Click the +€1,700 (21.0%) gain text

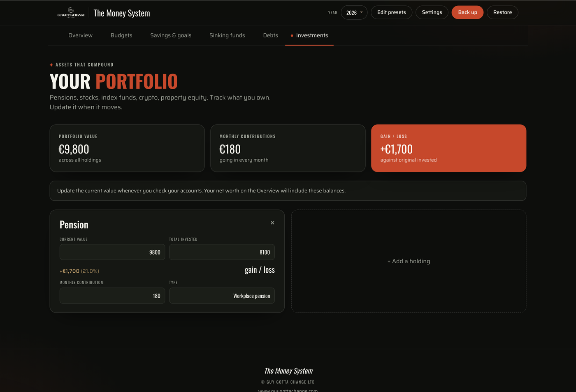point(79,271)
